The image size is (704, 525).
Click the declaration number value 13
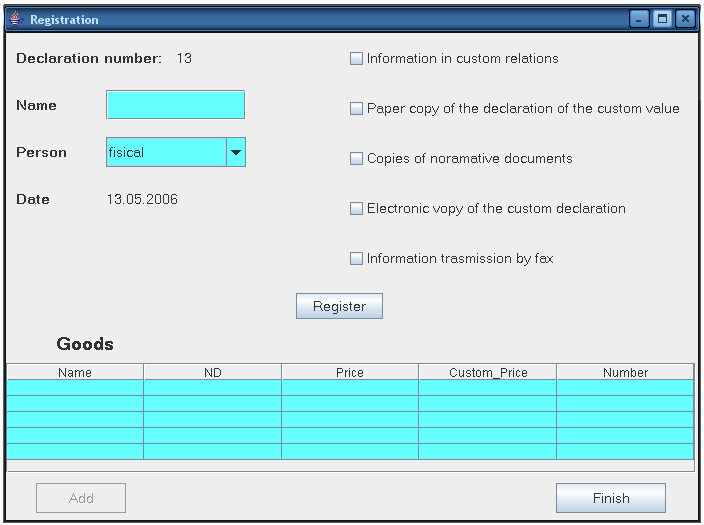(184, 58)
